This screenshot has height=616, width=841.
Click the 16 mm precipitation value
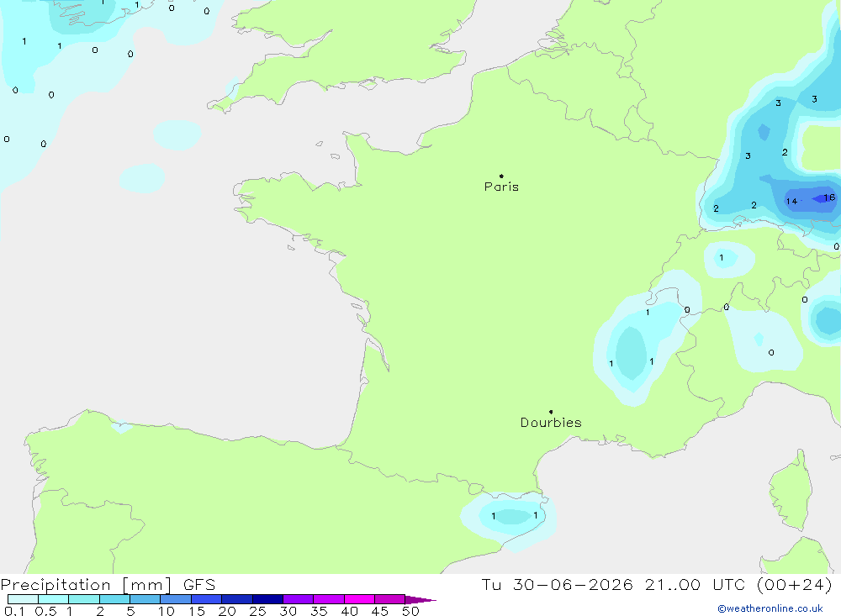pyautogui.click(x=829, y=197)
